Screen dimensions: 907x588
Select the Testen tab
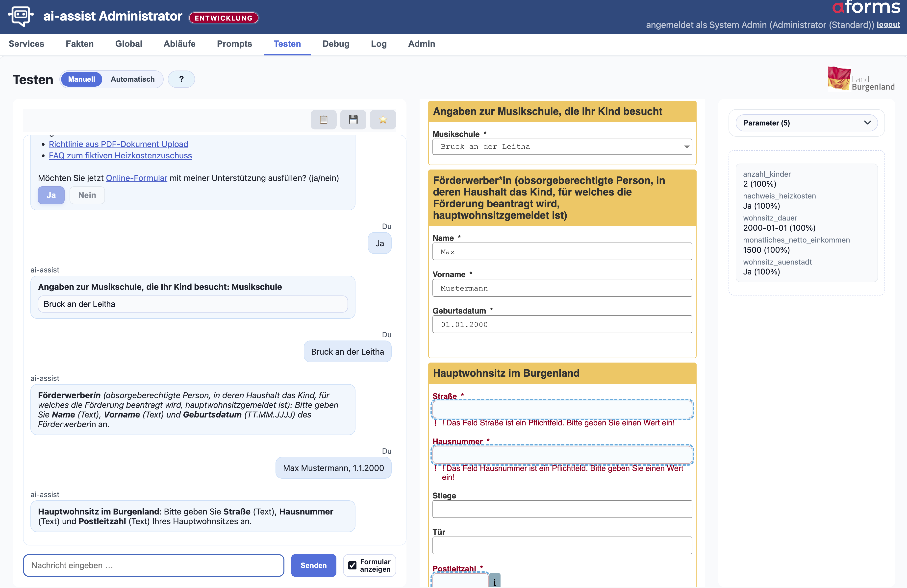(x=287, y=44)
